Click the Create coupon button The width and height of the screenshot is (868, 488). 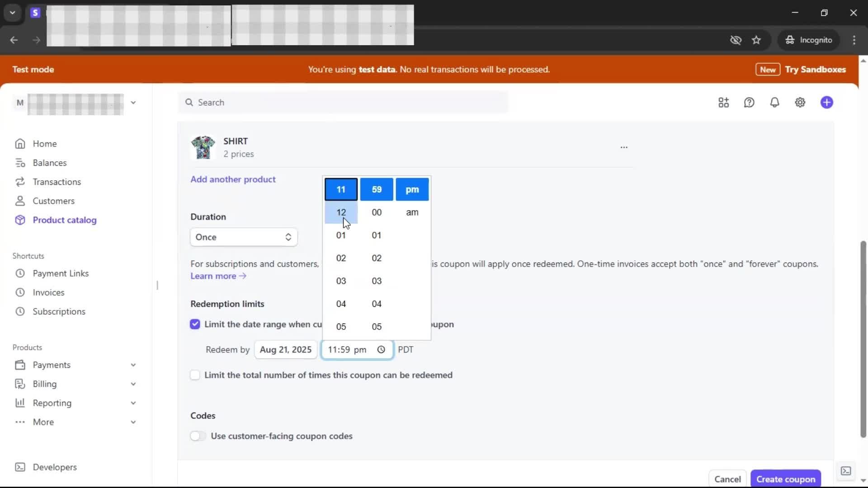pyautogui.click(x=785, y=479)
